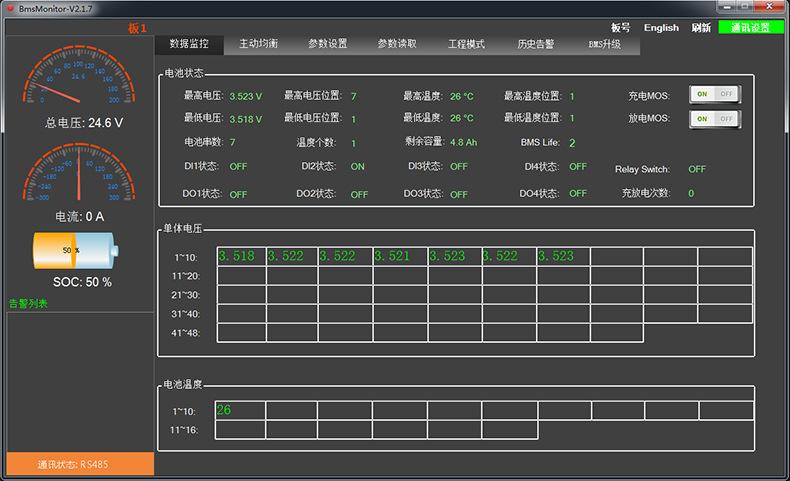Screen dimensions: 790x481
Task: Go to the 参数读取 tab
Action: 397,44
